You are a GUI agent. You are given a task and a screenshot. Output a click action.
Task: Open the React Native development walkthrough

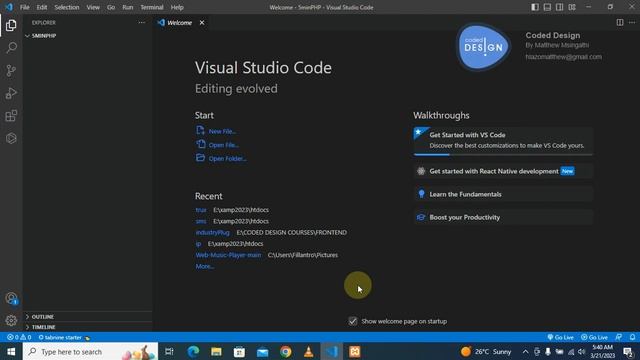click(x=503, y=171)
